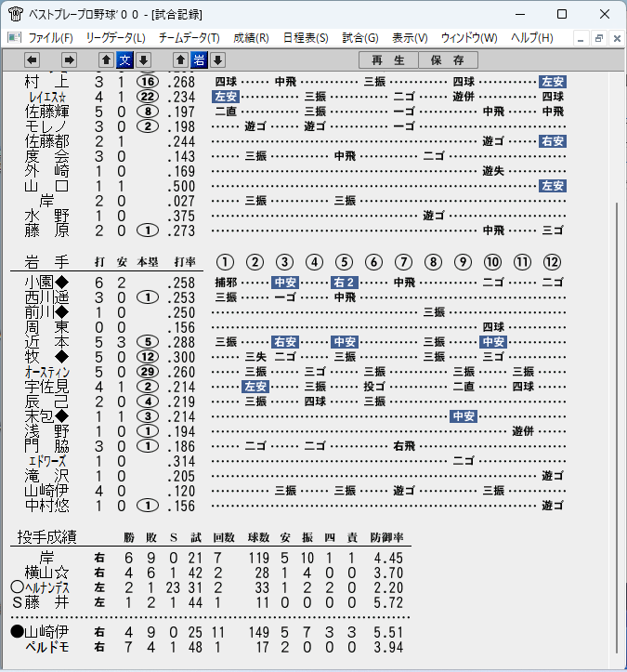Screen dimensions: 627x672
Task: Click pitcher name S藤井
Action: (x=41, y=602)
